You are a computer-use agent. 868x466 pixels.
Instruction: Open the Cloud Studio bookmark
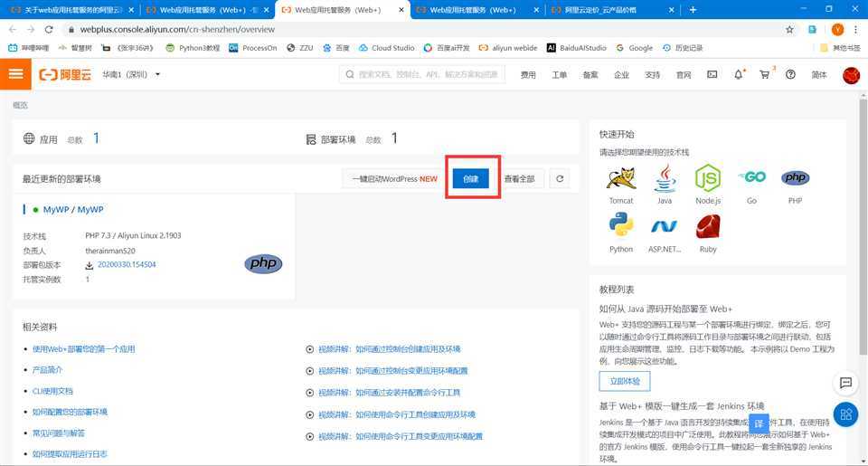[386, 48]
